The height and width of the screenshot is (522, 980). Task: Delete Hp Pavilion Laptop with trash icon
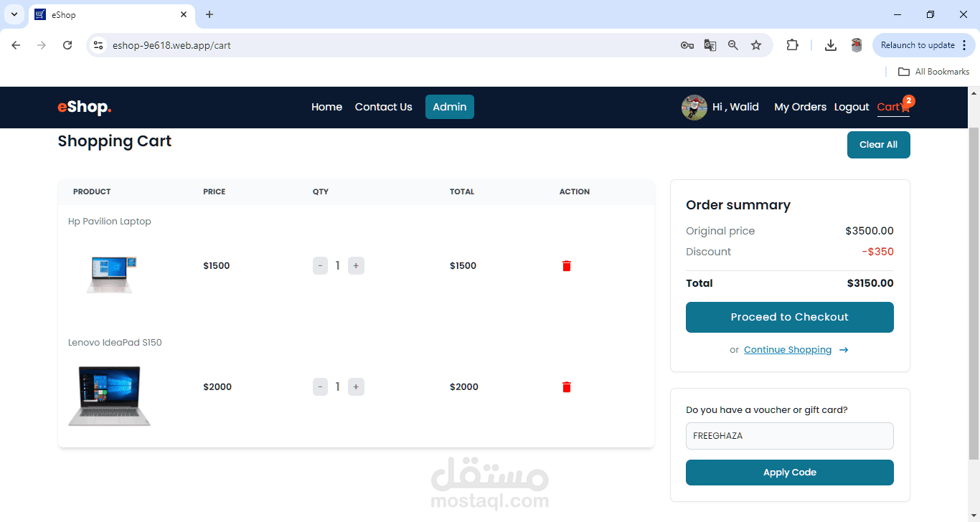[x=567, y=266]
